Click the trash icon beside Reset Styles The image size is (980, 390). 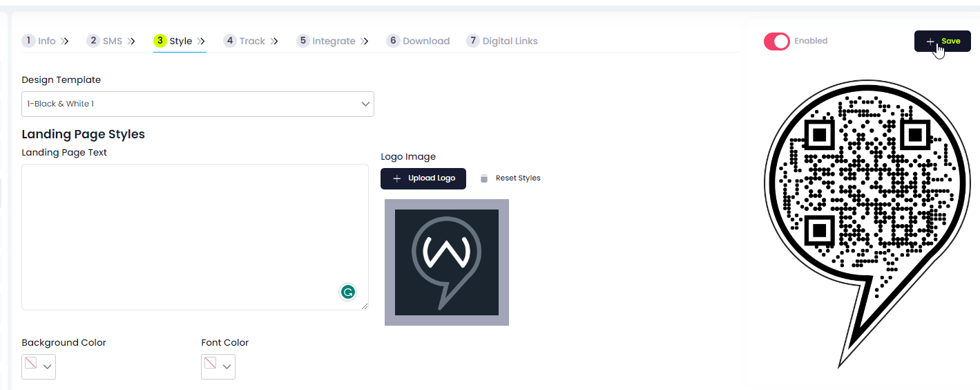point(483,178)
